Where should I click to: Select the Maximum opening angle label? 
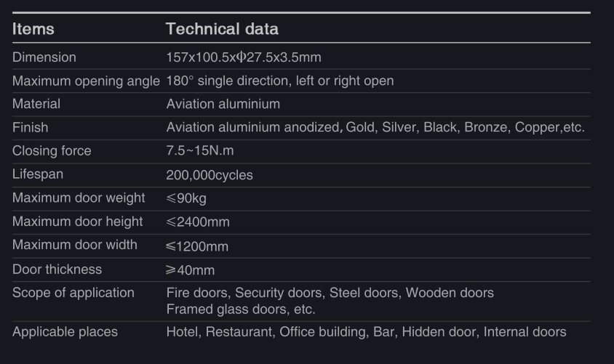point(86,81)
